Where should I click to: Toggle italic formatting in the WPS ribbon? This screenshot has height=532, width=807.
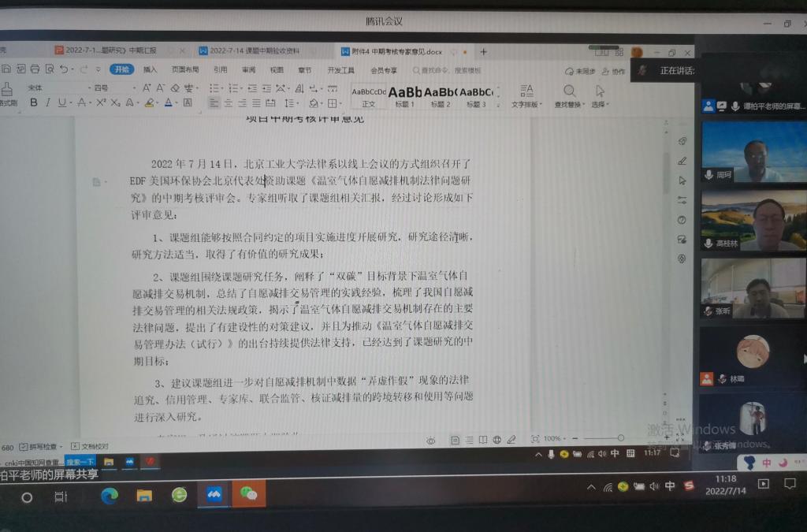click(x=47, y=102)
